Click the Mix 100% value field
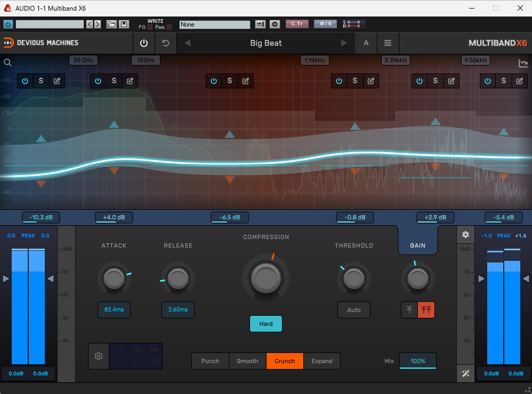 pyautogui.click(x=418, y=361)
